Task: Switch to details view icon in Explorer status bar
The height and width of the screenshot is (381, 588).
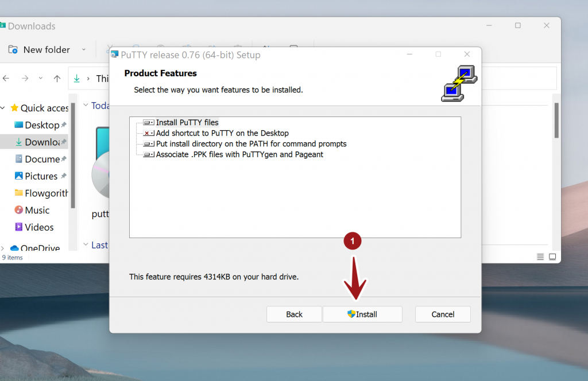Action: tap(540, 256)
